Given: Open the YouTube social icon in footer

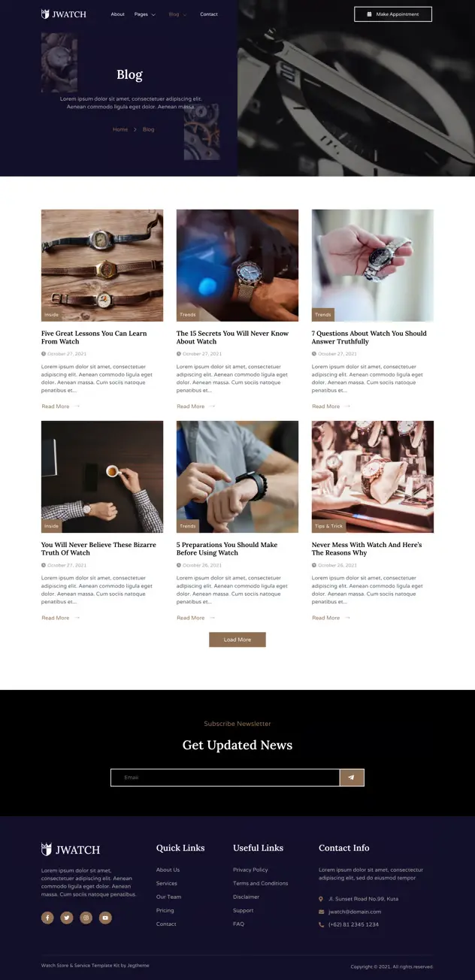Looking at the screenshot, I should click(106, 918).
